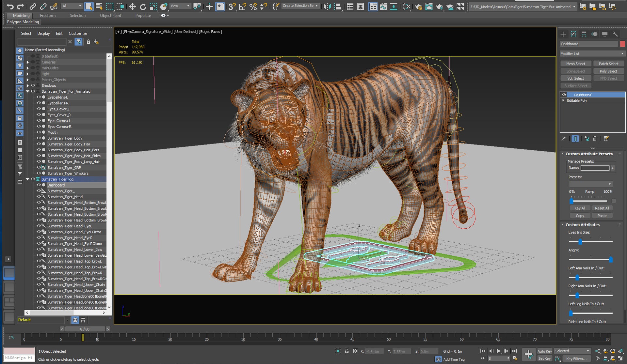627x364 pixels.
Task: Open the Render Setup teapot icon
Action: point(419,6)
